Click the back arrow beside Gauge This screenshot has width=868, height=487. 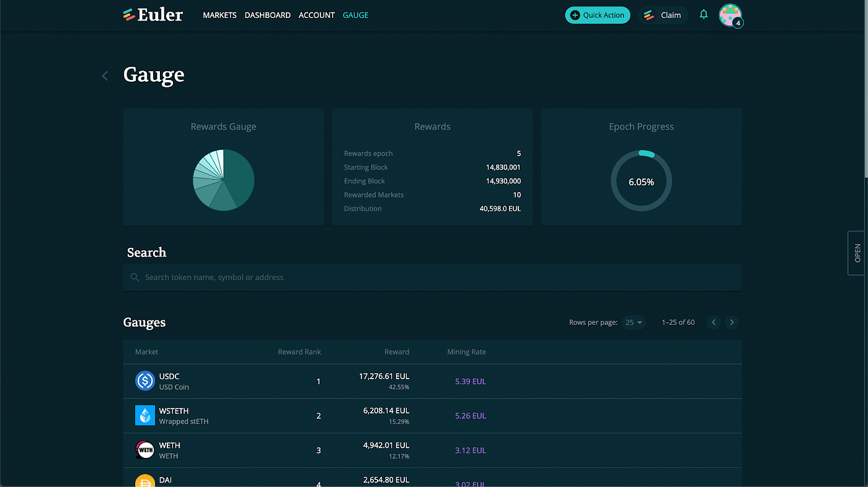105,76
